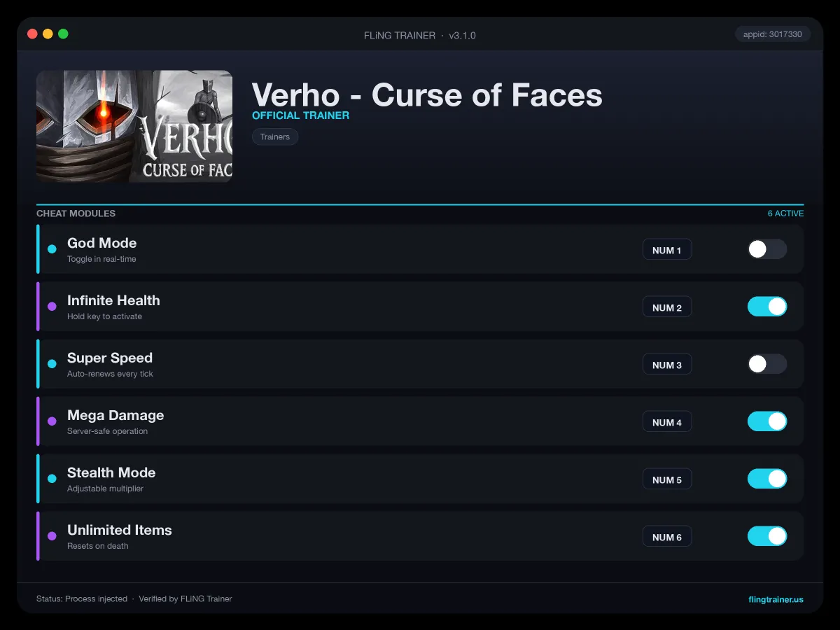Disable the Unlimited Items switch
This screenshot has height=630, width=840.
[x=767, y=536]
